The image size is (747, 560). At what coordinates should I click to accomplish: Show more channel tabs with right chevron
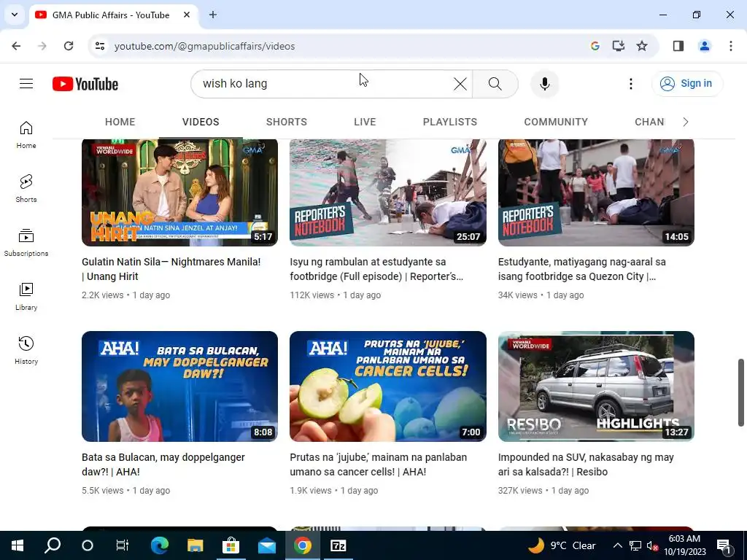click(x=686, y=122)
